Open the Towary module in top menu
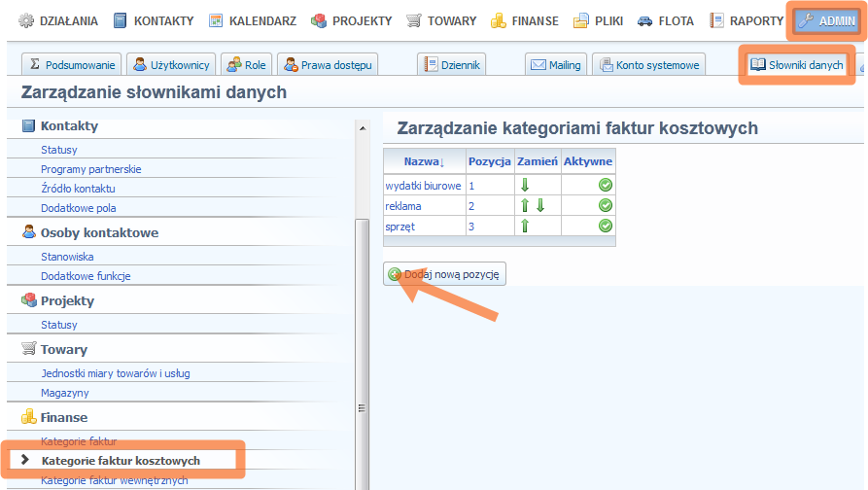The height and width of the screenshot is (490, 868). coord(441,20)
